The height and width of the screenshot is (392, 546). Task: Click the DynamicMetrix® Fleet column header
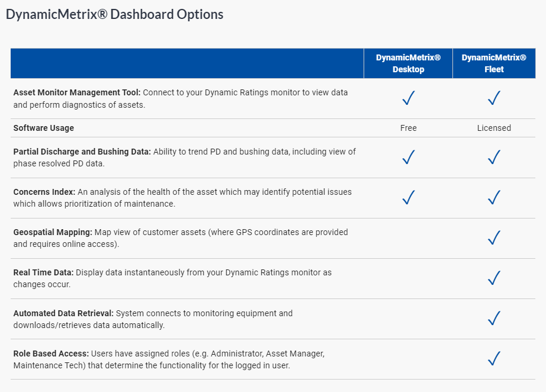[x=494, y=63]
